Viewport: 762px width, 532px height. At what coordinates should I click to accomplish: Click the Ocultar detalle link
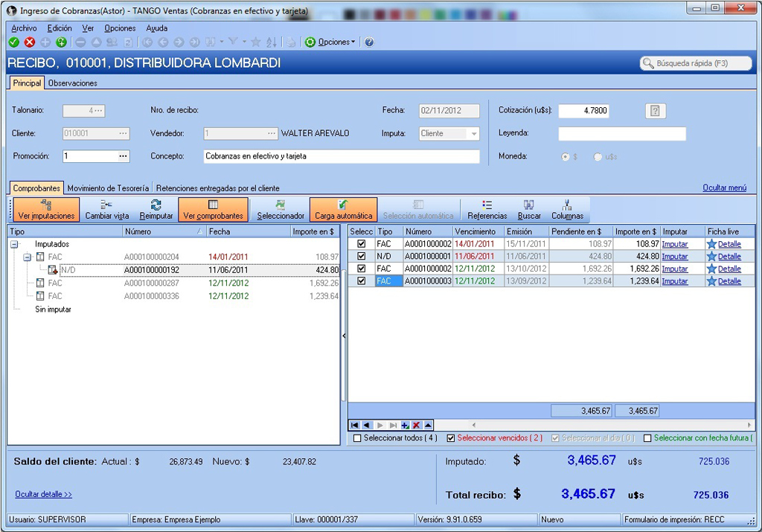tap(43, 494)
